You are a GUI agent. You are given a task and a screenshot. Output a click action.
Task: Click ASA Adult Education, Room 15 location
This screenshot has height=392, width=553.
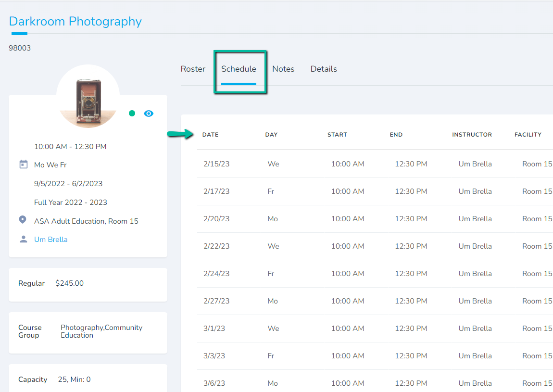pyautogui.click(x=86, y=221)
